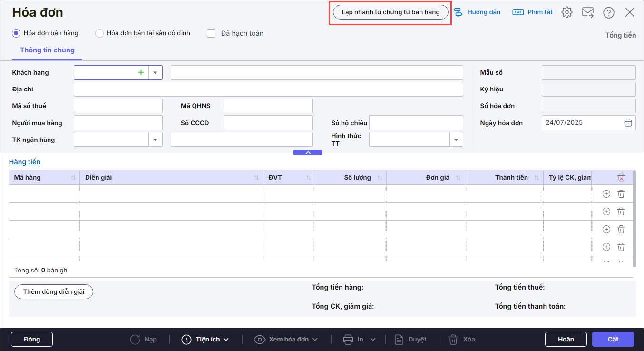Delete the second table row with trash icon
The image size is (644, 351).
tap(621, 211)
